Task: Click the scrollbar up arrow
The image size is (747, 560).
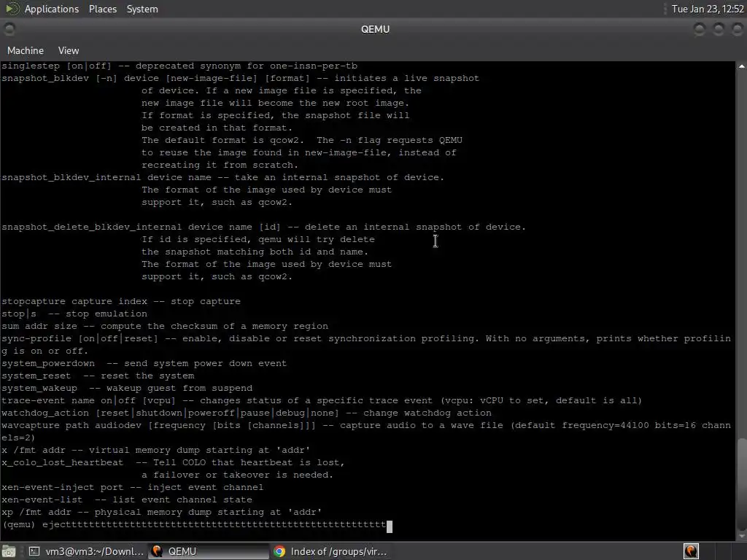Action: (742, 66)
